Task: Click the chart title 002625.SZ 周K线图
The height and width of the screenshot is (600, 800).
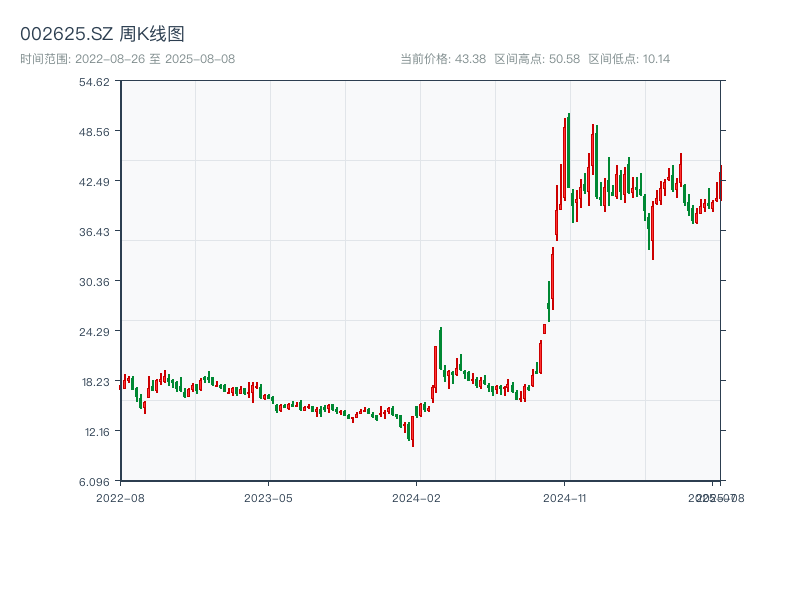Action: [102, 34]
